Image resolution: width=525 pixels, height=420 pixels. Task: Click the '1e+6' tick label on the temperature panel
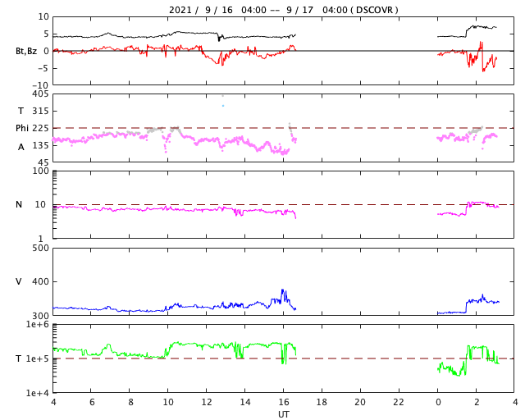tap(38, 324)
